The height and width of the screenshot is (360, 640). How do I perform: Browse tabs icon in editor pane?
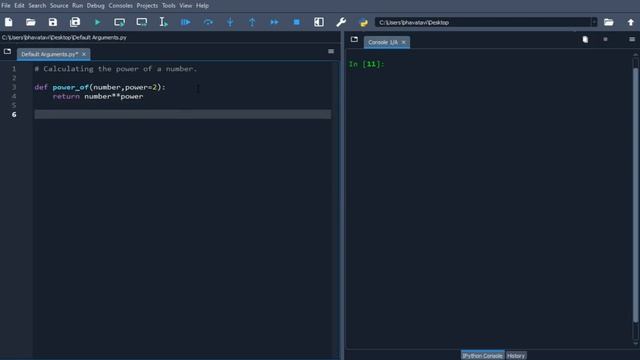pos(7,51)
